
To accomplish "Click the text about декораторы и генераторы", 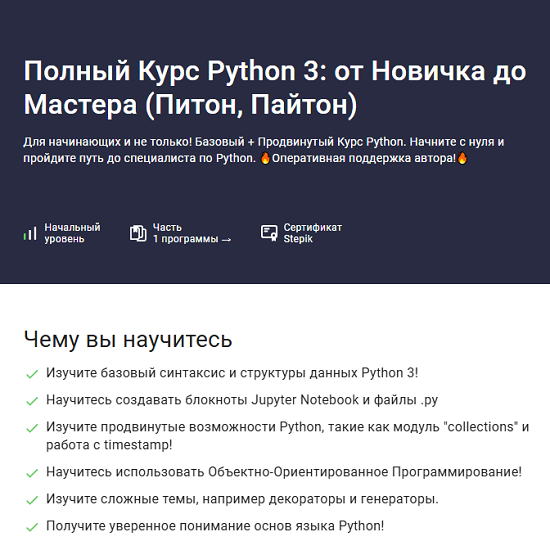I will click(242, 499).
